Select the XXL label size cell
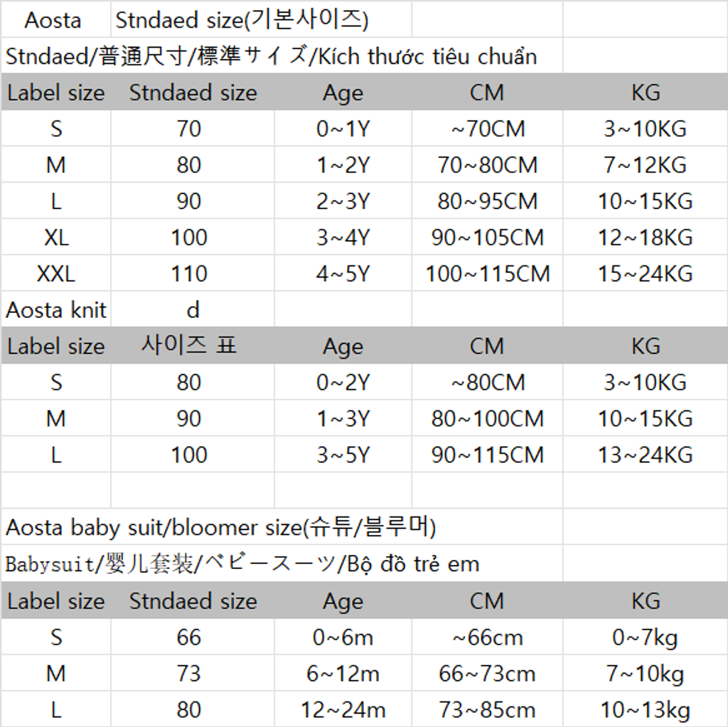Image resolution: width=728 pixels, height=727 pixels. click(55, 274)
